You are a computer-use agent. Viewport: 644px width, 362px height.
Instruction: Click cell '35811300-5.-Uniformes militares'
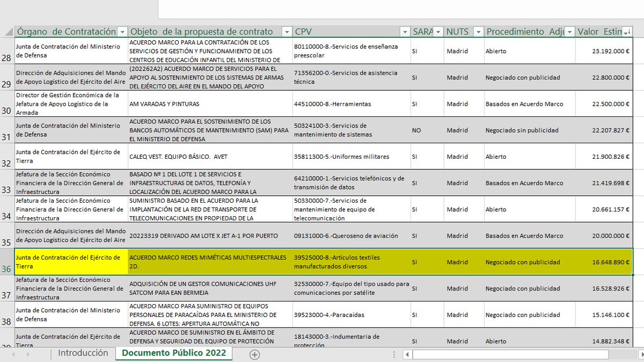pos(352,156)
